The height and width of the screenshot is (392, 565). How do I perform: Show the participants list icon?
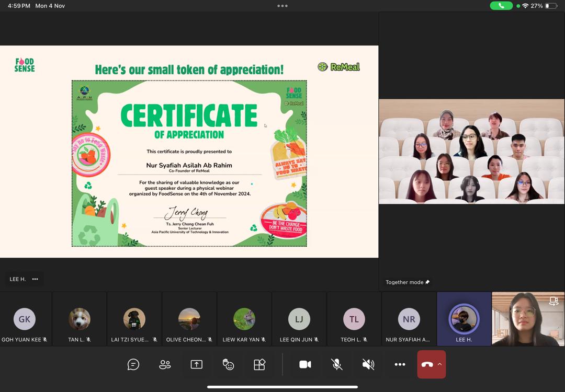165,365
